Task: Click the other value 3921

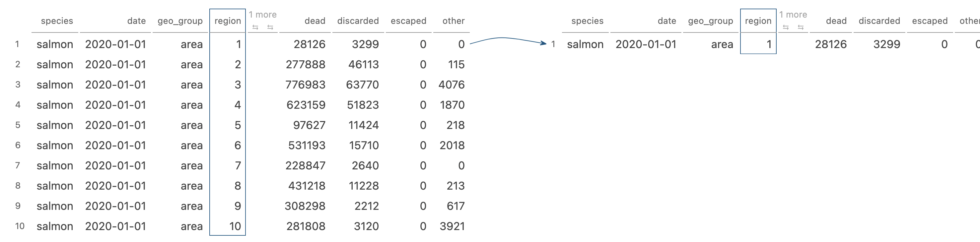Action: pyautogui.click(x=452, y=226)
